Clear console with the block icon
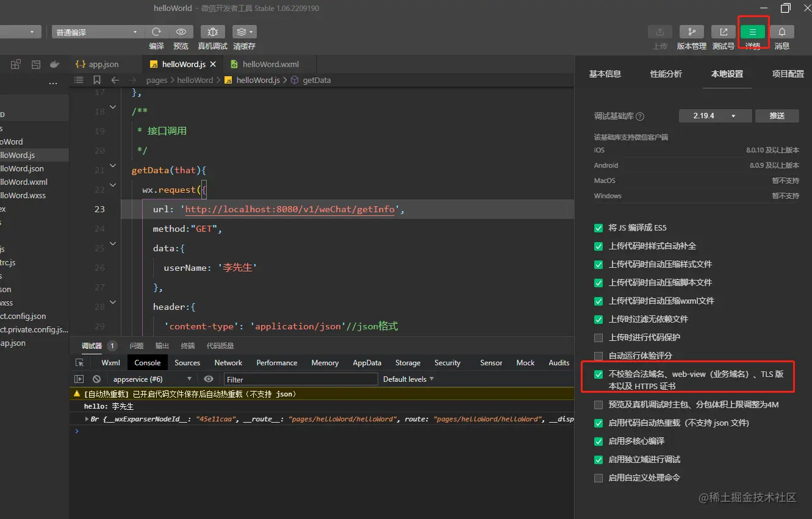 coord(96,379)
